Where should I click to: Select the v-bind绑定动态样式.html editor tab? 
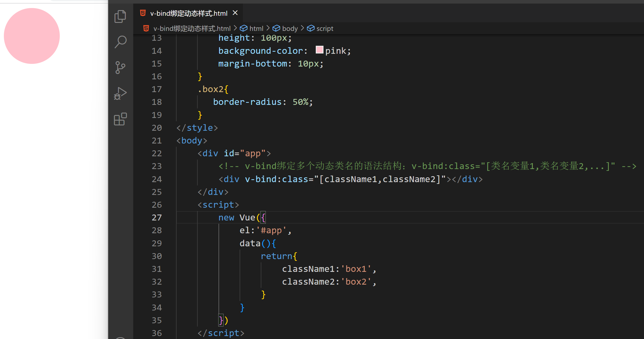[x=189, y=13]
